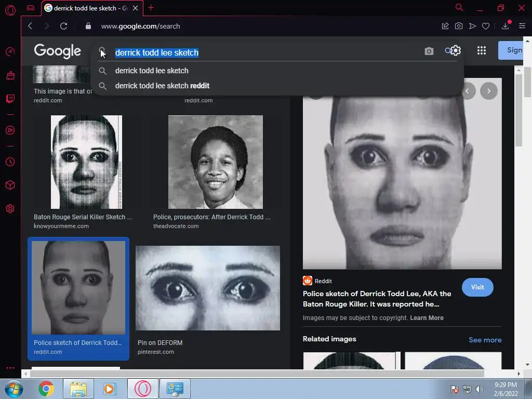Image resolution: width=532 pixels, height=399 pixels.
Task: Click the tab search magnifier icon
Action: pyautogui.click(x=459, y=7)
